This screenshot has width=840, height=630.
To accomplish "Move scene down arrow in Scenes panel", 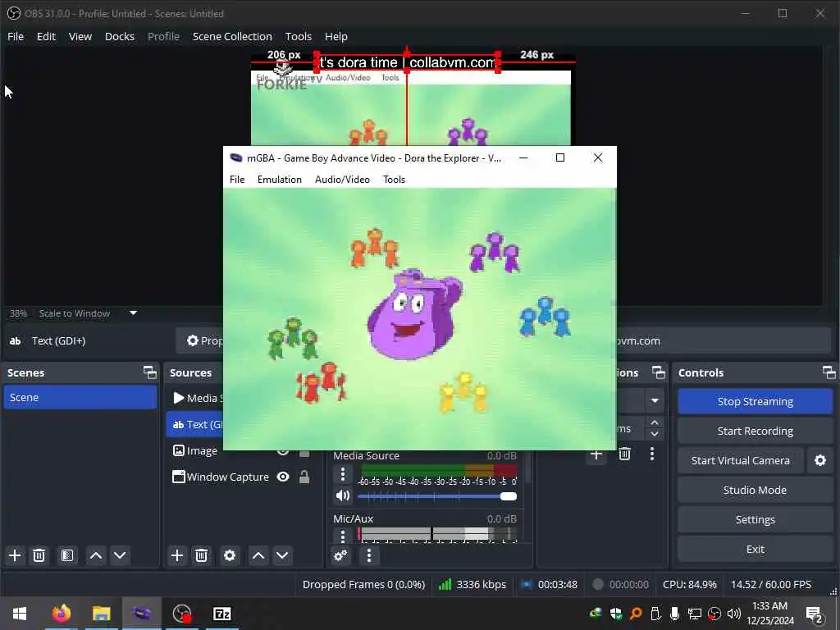I will coord(120,555).
